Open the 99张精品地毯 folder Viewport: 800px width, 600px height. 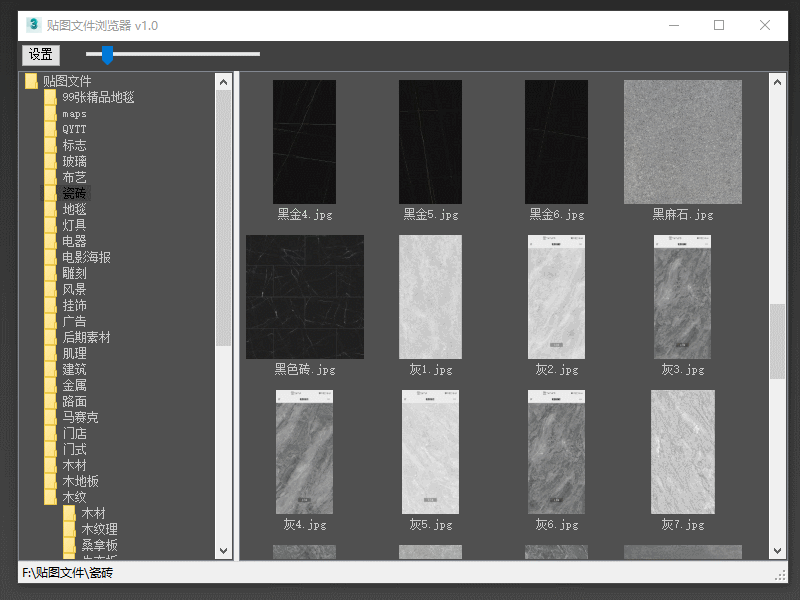(x=97, y=97)
